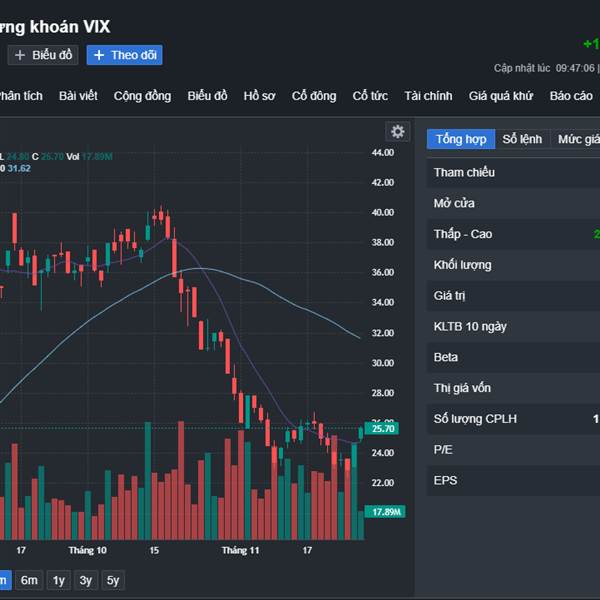Open chart settings gear icon
600x600 pixels.
pyautogui.click(x=398, y=132)
